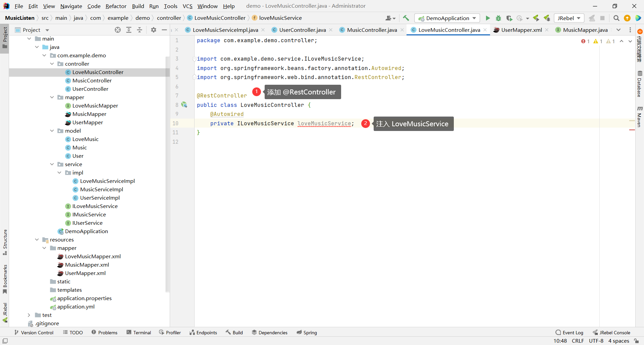Run DemoApplication with the green play icon
This screenshot has width=644, height=345.
[x=488, y=18]
